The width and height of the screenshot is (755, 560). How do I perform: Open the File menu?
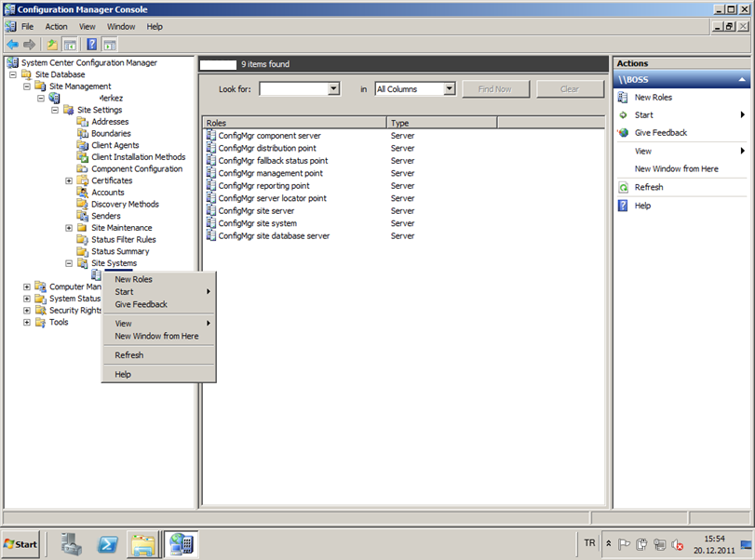tap(27, 27)
